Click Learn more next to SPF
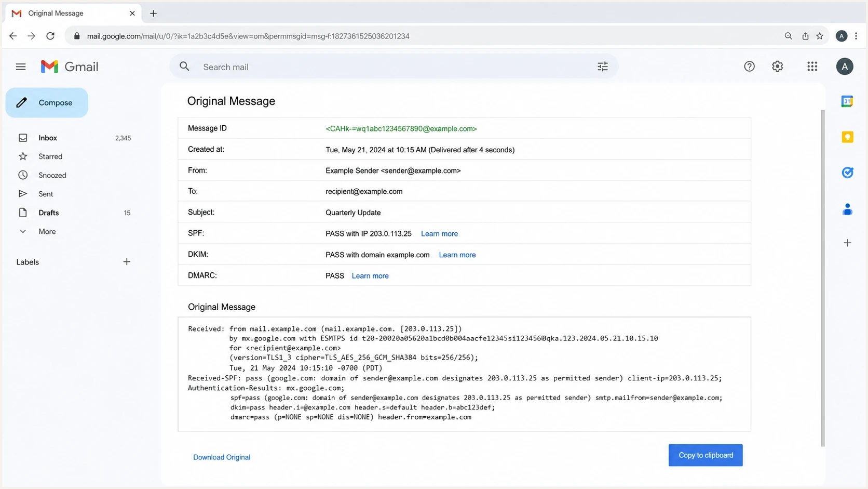The image size is (868, 489). click(x=439, y=234)
